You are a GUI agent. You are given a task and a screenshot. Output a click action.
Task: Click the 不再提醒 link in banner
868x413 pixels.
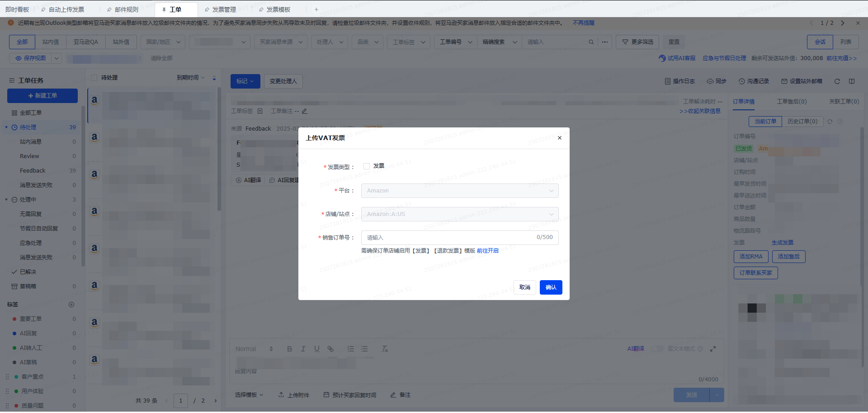pos(584,23)
